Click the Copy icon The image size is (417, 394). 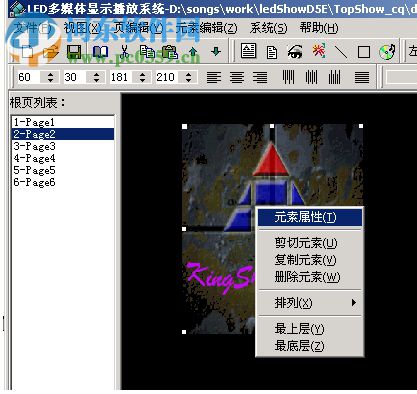tap(147, 52)
